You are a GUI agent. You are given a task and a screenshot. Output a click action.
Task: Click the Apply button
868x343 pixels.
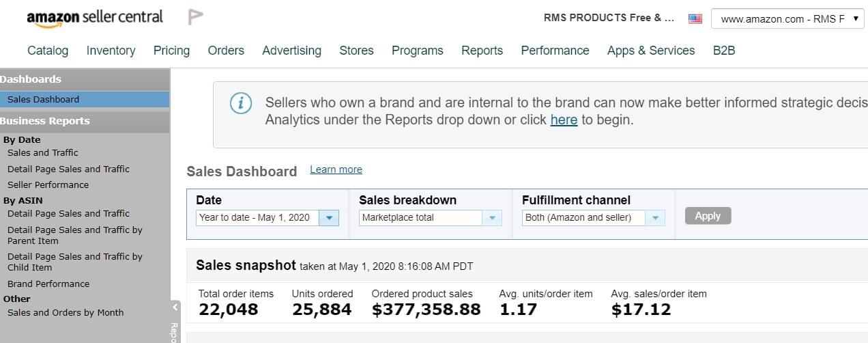(x=708, y=216)
